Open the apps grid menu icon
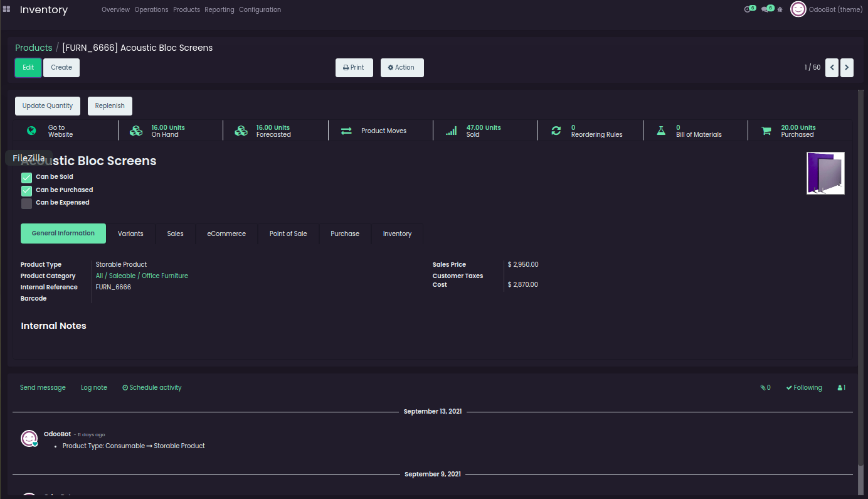The height and width of the screenshot is (499, 868). click(7, 9)
